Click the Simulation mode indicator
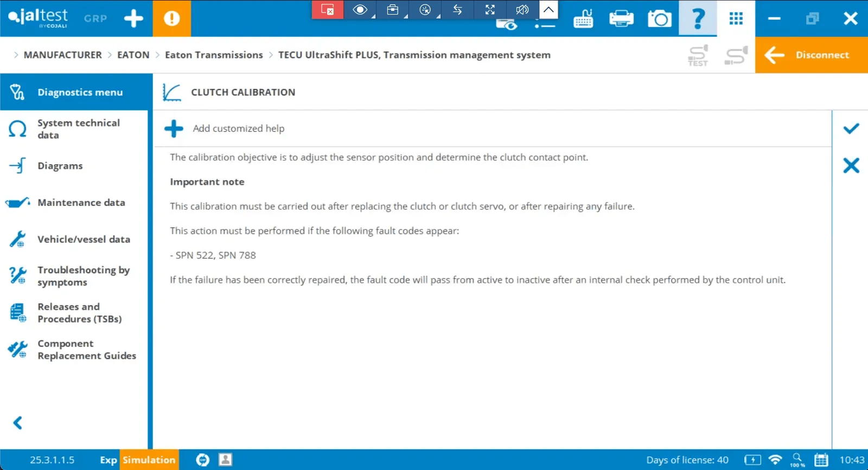The width and height of the screenshot is (868, 470). tap(149, 460)
